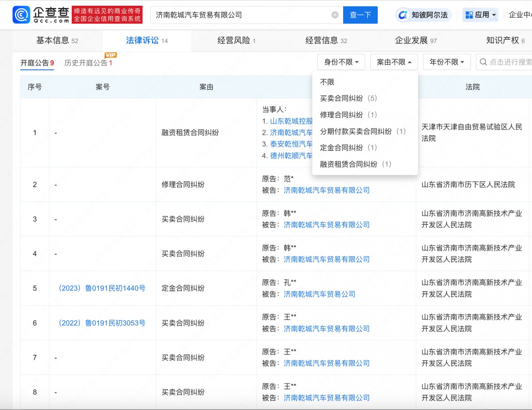Select the 不限 option in the dropdown
Screen dimensions: 532x410
tap(327, 82)
